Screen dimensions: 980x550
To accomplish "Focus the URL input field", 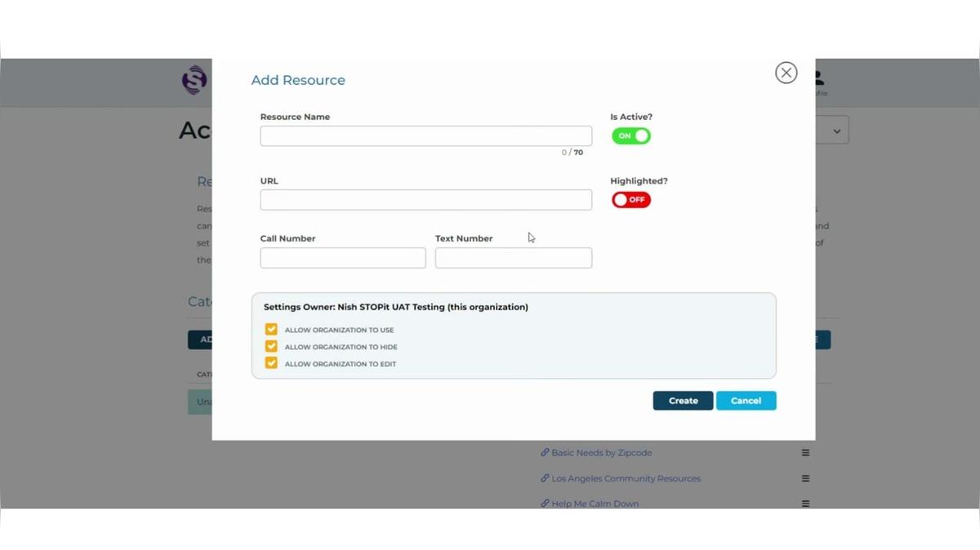I will click(426, 200).
